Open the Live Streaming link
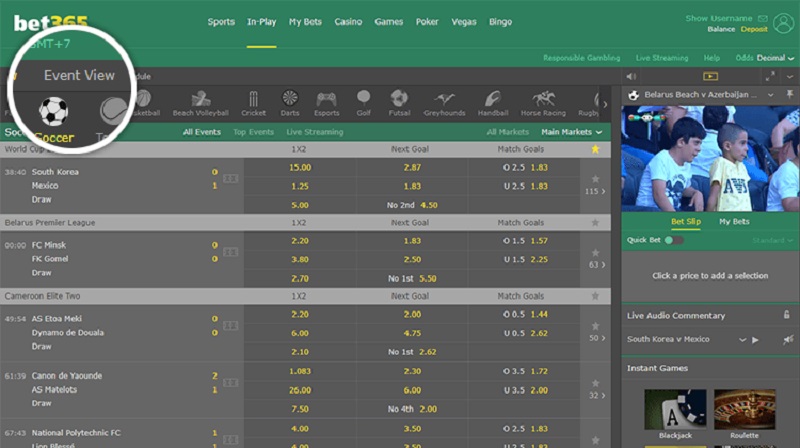This screenshot has height=448, width=800. (662, 58)
